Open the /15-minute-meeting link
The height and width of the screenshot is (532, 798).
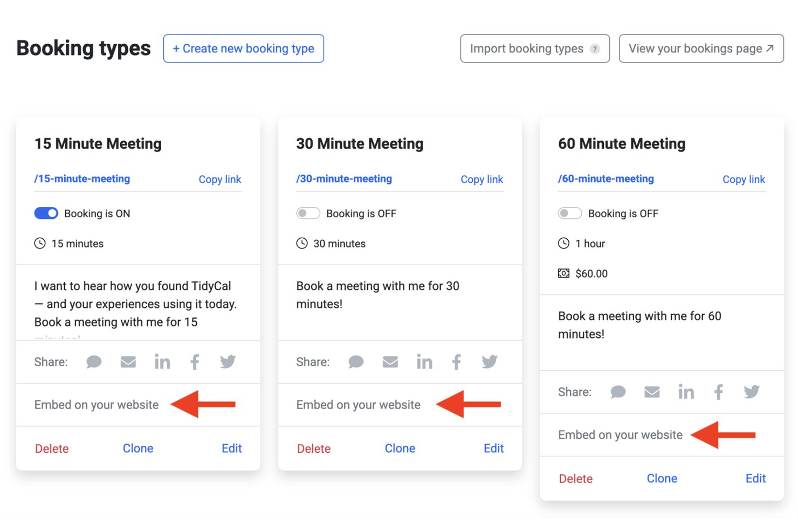tap(82, 178)
